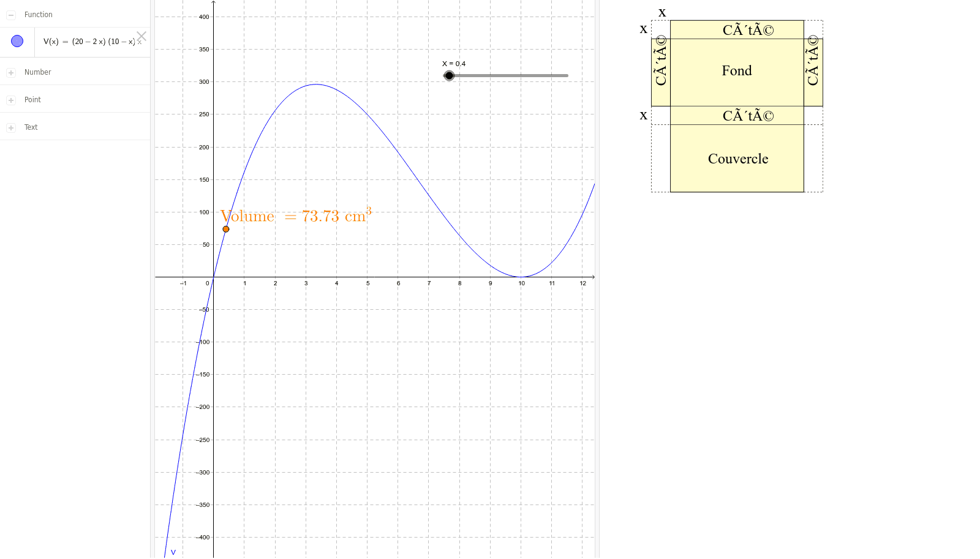Expand the Text section

pos(11,127)
